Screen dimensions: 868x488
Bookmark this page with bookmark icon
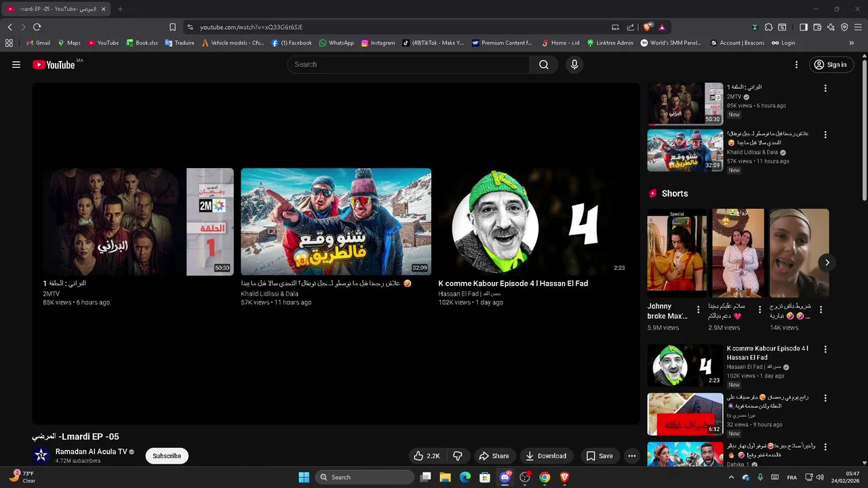click(172, 27)
